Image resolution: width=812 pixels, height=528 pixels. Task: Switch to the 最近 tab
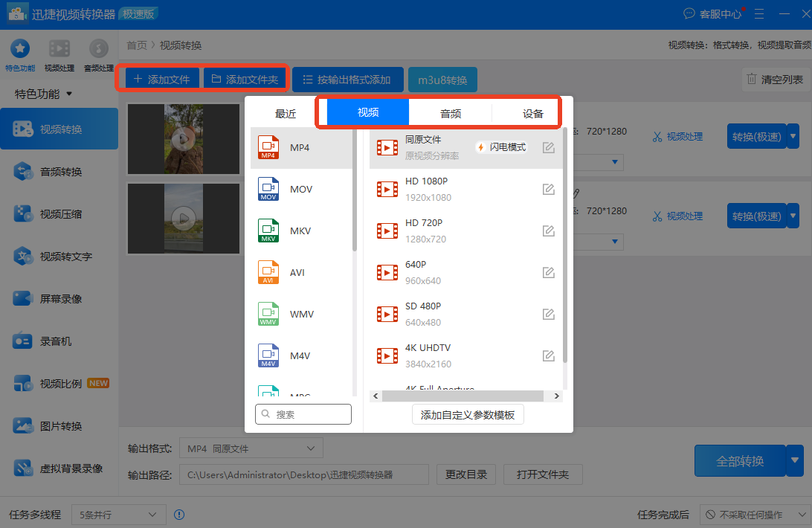[286, 114]
